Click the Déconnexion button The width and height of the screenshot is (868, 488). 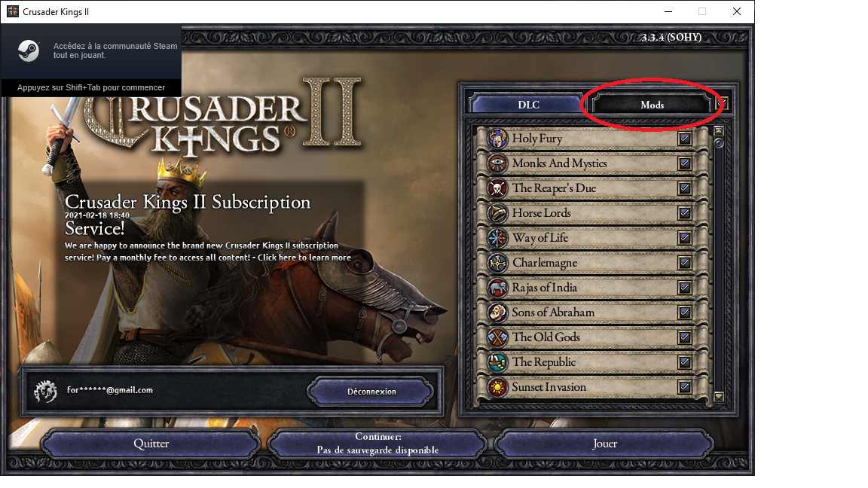point(371,391)
